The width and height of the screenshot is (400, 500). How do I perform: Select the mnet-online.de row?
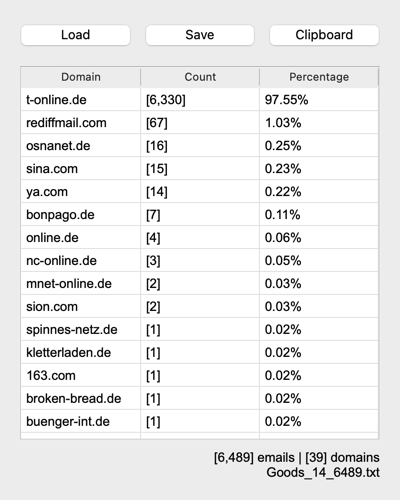[x=200, y=284]
